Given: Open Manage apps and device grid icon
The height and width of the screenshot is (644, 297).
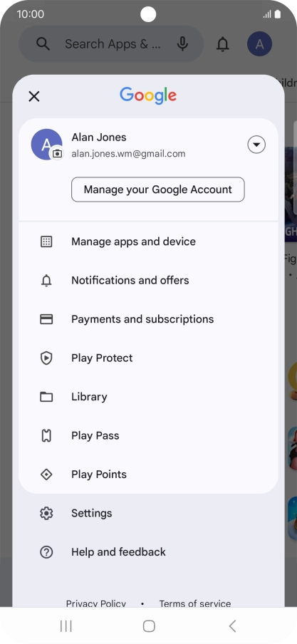Looking at the screenshot, I should click(46, 241).
